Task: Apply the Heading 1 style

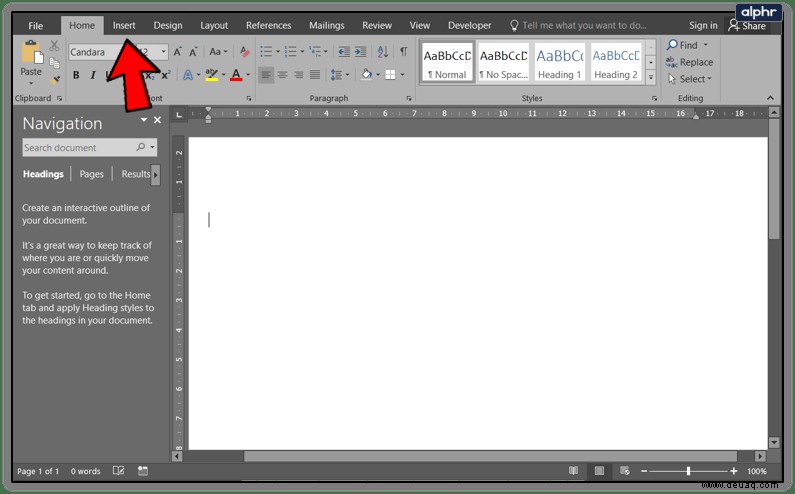Action: click(x=560, y=62)
